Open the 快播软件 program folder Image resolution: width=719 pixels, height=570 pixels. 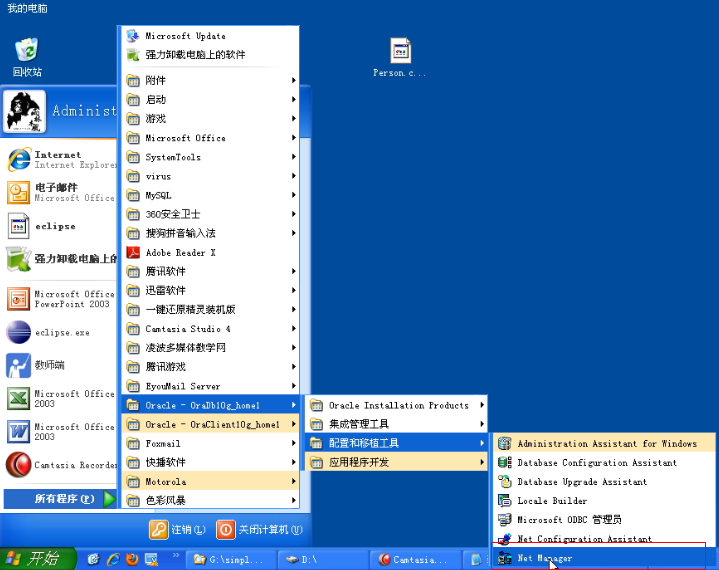tap(210, 462)
